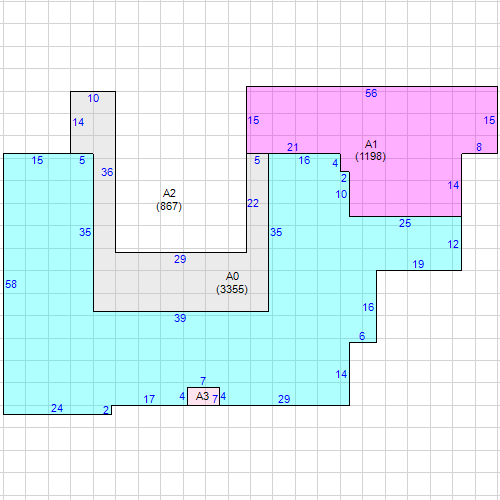Select the A2 (867) area label
This screenshot has height=500, width=500.
pos(169,200)
